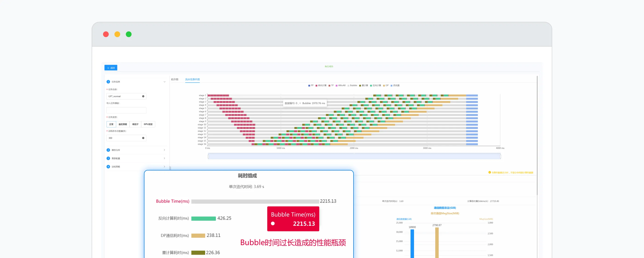Image resolution: width=644 pixels, height=258 pixels.
Task: Click the stage 1 optimizer blue bar
Action: 472,95
